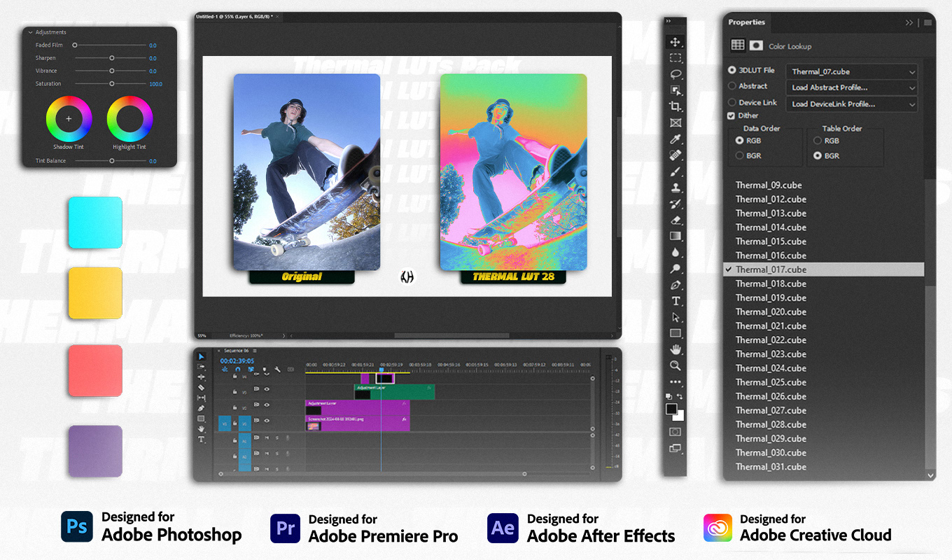Choose RGB under Data Order
This screenshot has width=952, height=560.
[x=740, y=141]
